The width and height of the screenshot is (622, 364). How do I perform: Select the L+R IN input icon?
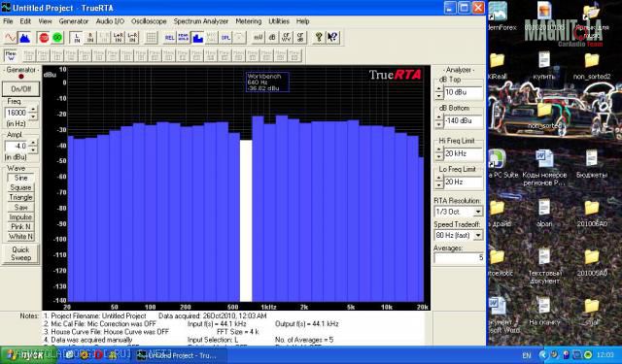tap(119, 38)
